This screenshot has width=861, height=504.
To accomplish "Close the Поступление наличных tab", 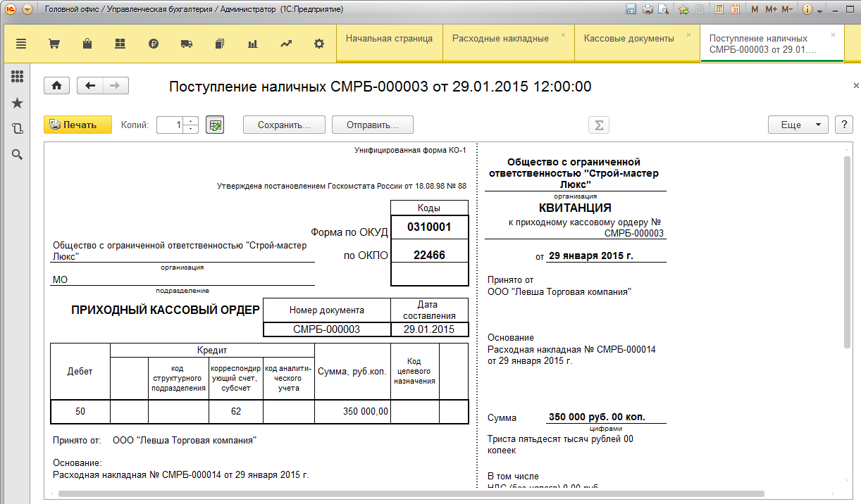I will (x=834, y=34).
